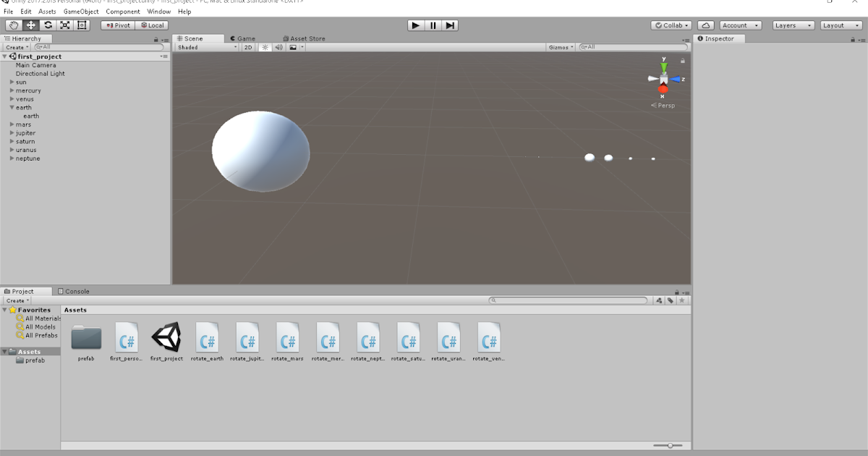This screenshot has height=456, width=868.
Task: Select the Rotate tool
Action: (x=47, y=25)
